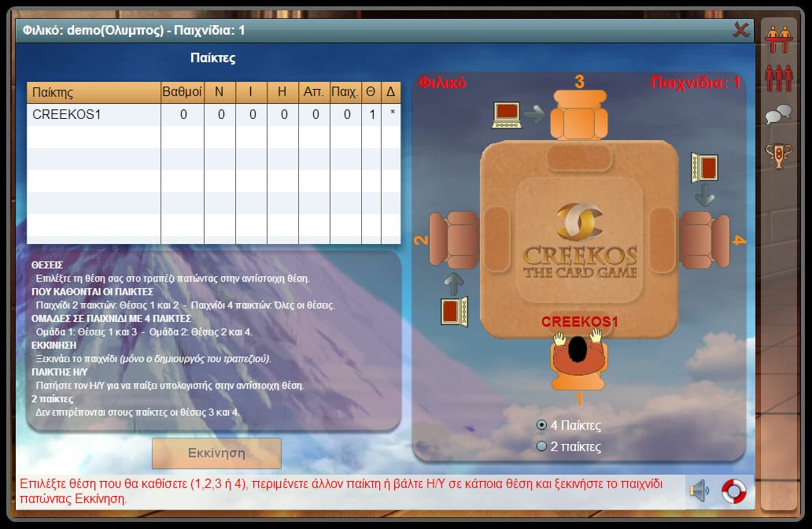Add computer player to seat 4
Viewport: 812px width, 529px height.
point(704,168)
